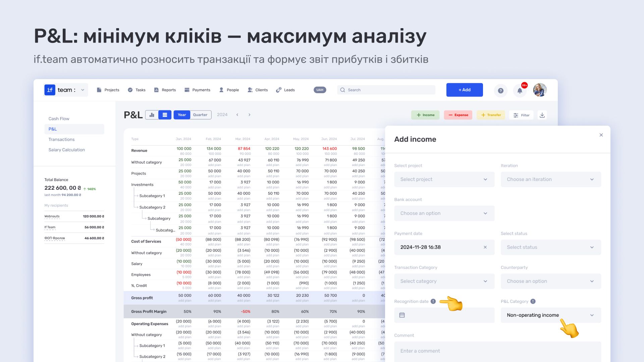This screenshot has height=362, width=644.
Task: Click the Total Balance amount 222 600,00
Action: point(63,188)
